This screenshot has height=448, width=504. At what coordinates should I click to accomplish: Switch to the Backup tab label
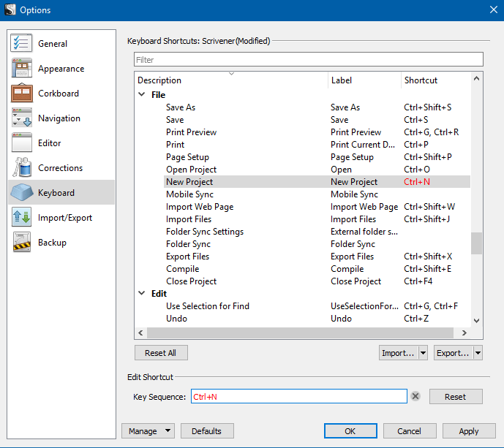52,243
